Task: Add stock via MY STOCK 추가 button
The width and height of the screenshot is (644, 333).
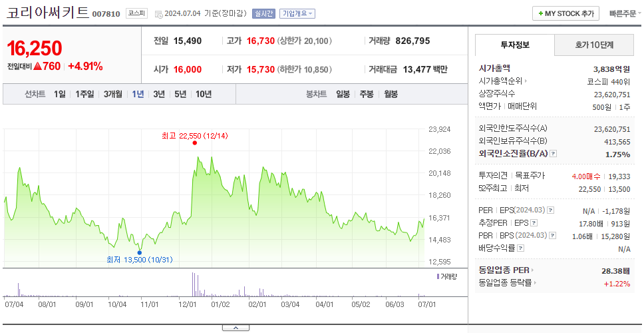Action: (x=565, y=13)
